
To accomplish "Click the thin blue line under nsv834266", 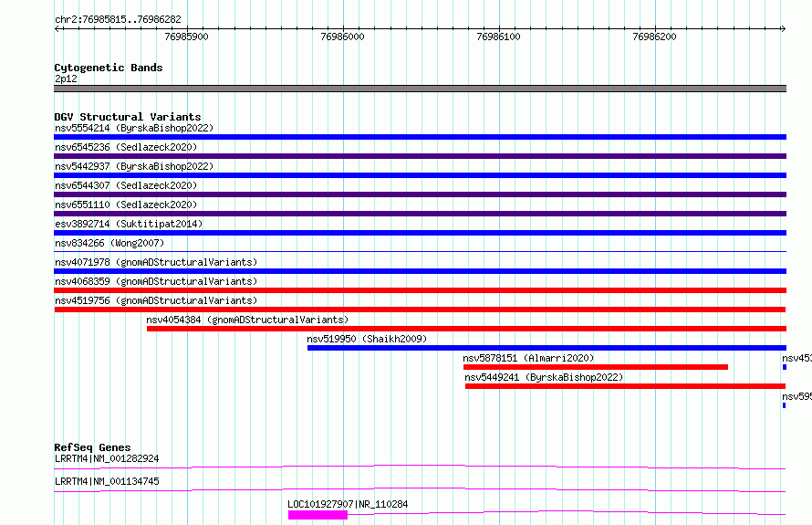I will [x=420, y=252].
